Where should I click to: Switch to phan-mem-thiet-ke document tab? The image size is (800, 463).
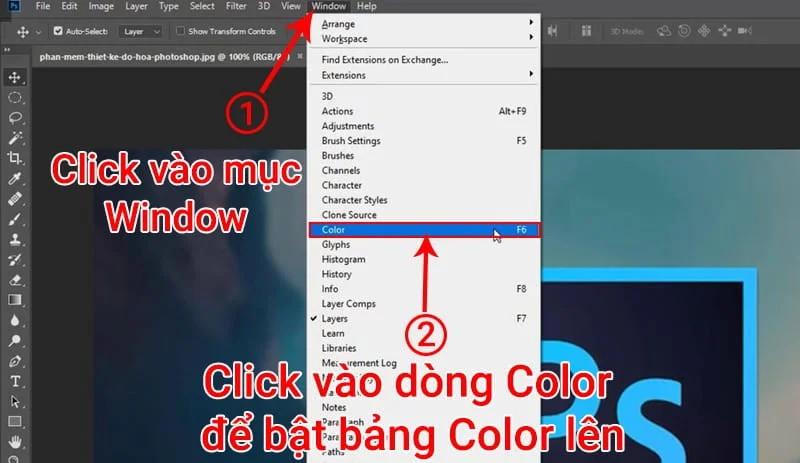(x=164, y=57)
